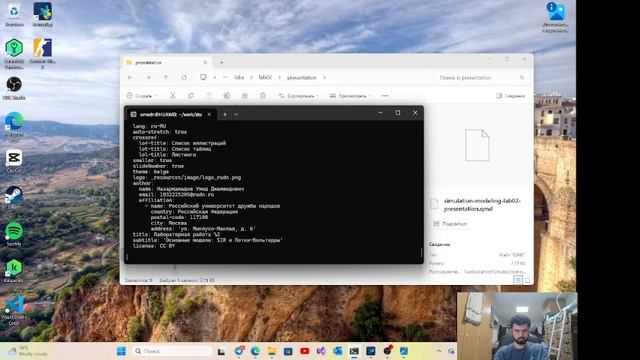
Task: Click 'presentation' in the address bar breadcrumb
Action: [302, 77]
